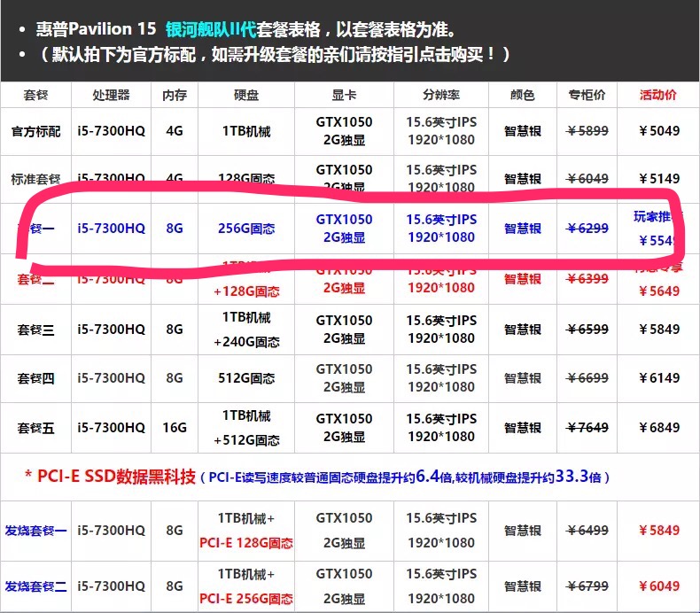
Task: Click the red ¥6049 price in 发烧套餐二 row
Action: tap(659, 586)
